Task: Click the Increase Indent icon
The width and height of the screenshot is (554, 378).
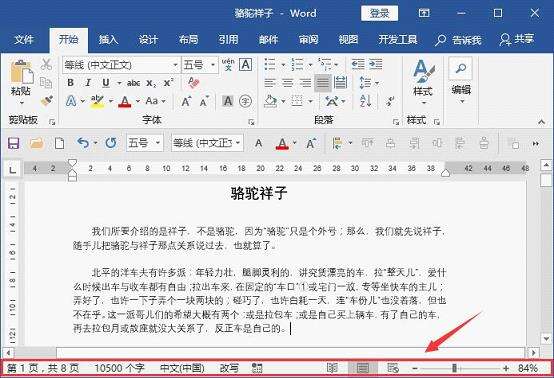Action: pos(376,64)
